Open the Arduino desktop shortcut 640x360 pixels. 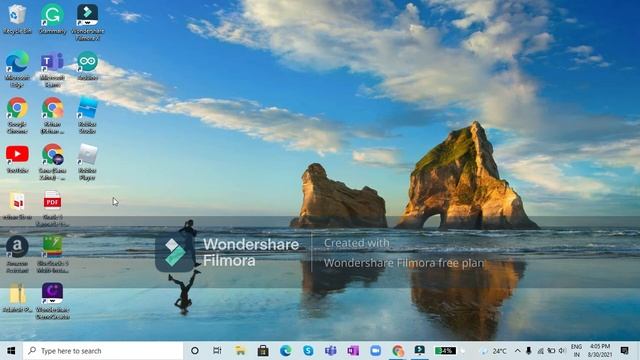coord(87,65)
